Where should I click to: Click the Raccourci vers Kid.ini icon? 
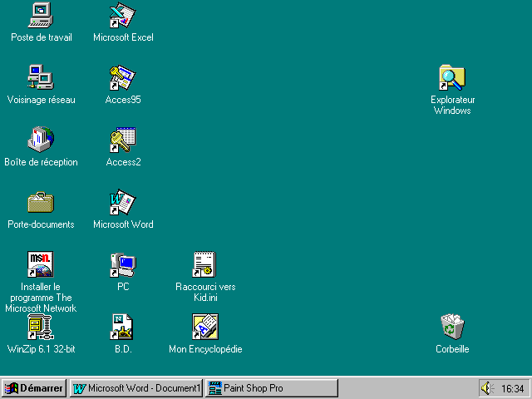(x=204, y=264)
